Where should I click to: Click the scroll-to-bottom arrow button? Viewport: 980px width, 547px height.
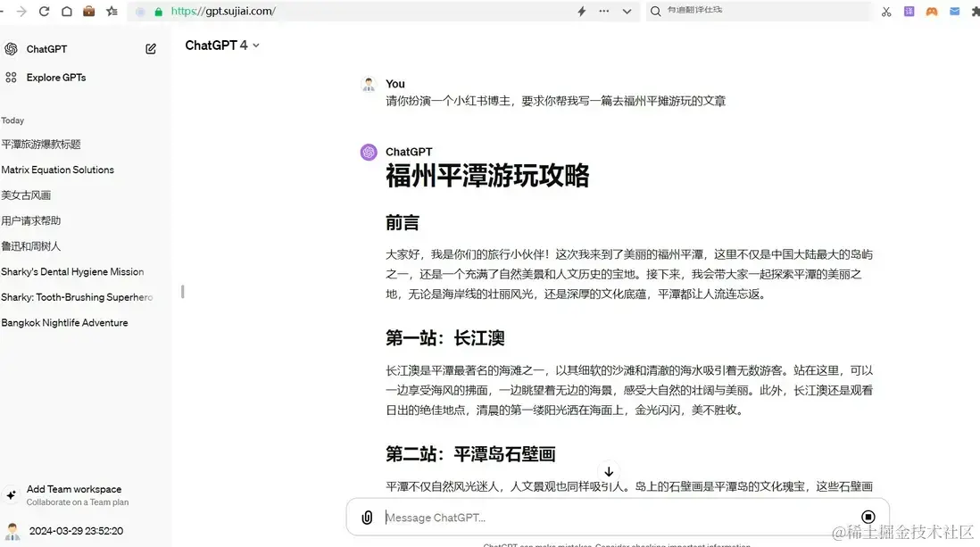pyautogui.click(x=609, y=471)
